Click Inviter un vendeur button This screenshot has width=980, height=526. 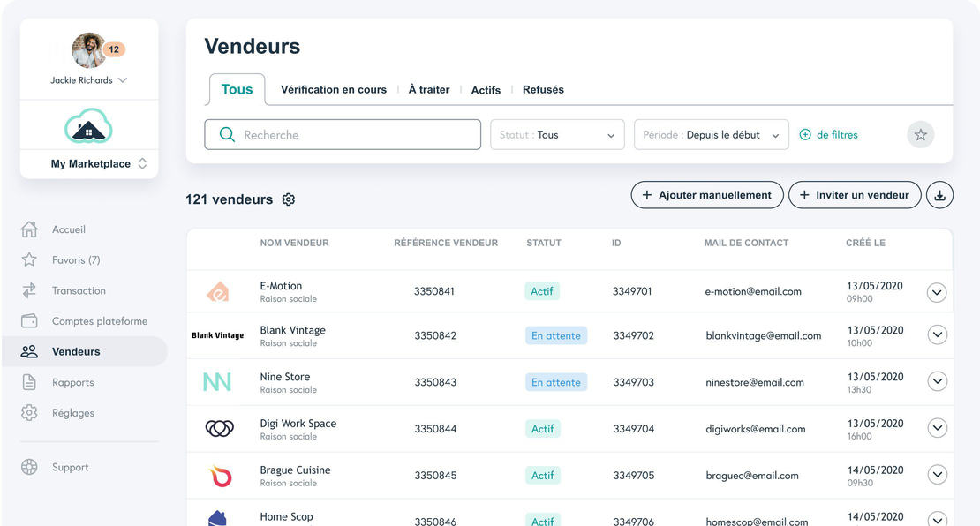click(x=855, y=195)
